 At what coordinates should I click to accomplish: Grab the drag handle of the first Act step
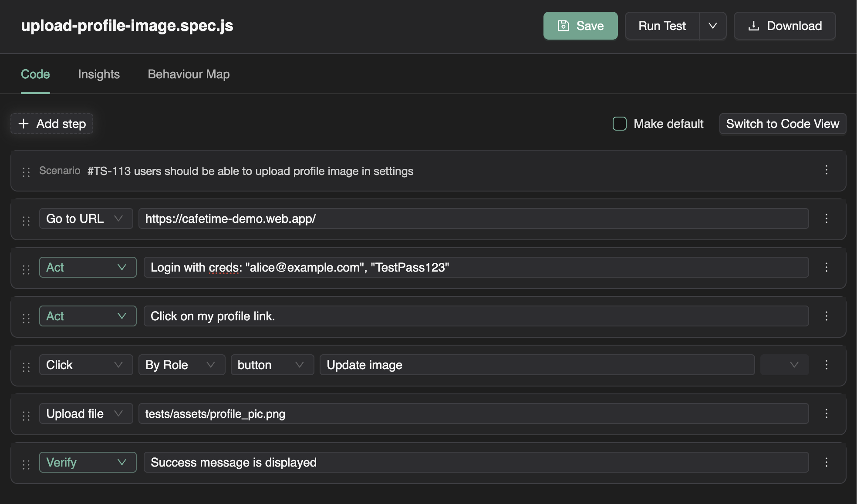(x=26, y=268)
